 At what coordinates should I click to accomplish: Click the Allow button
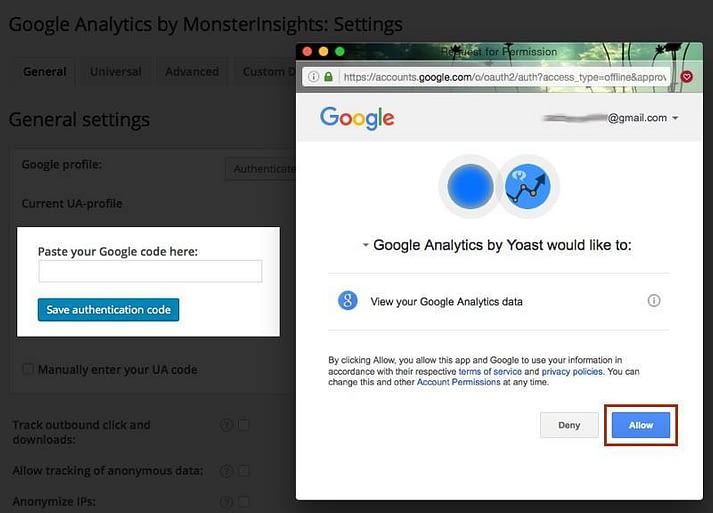[x=641, y=425]
